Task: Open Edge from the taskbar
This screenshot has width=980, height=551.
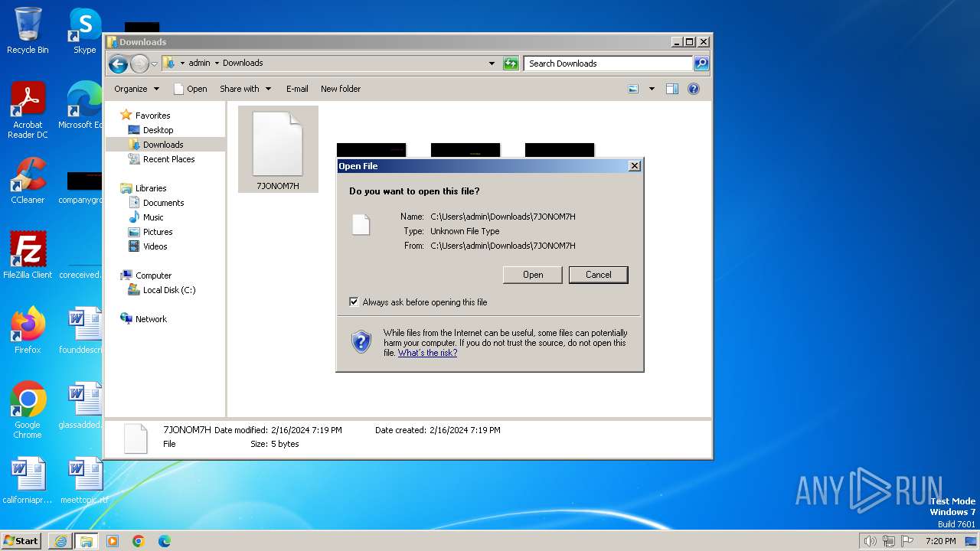Action: [165, 541]
